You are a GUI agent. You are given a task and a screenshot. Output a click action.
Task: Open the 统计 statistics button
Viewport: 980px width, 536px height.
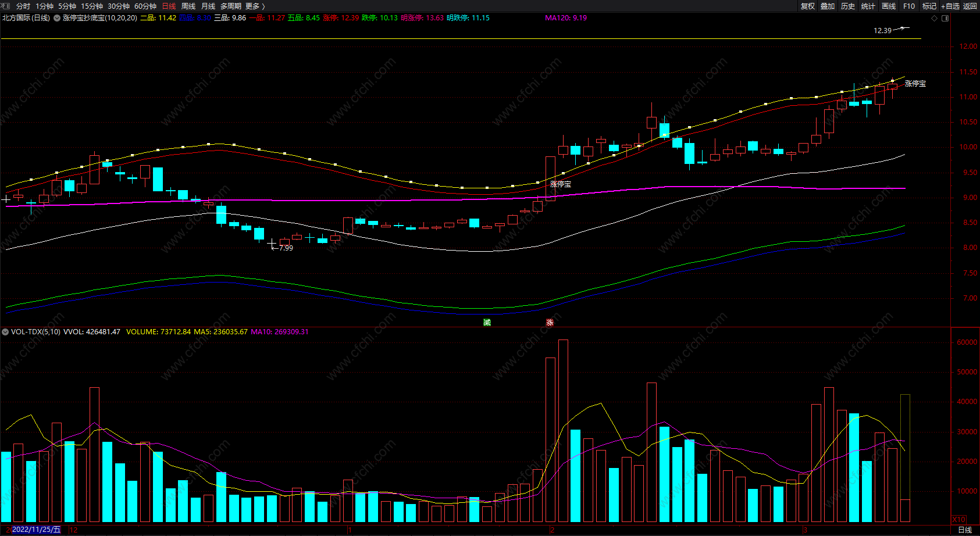(868, 6)
